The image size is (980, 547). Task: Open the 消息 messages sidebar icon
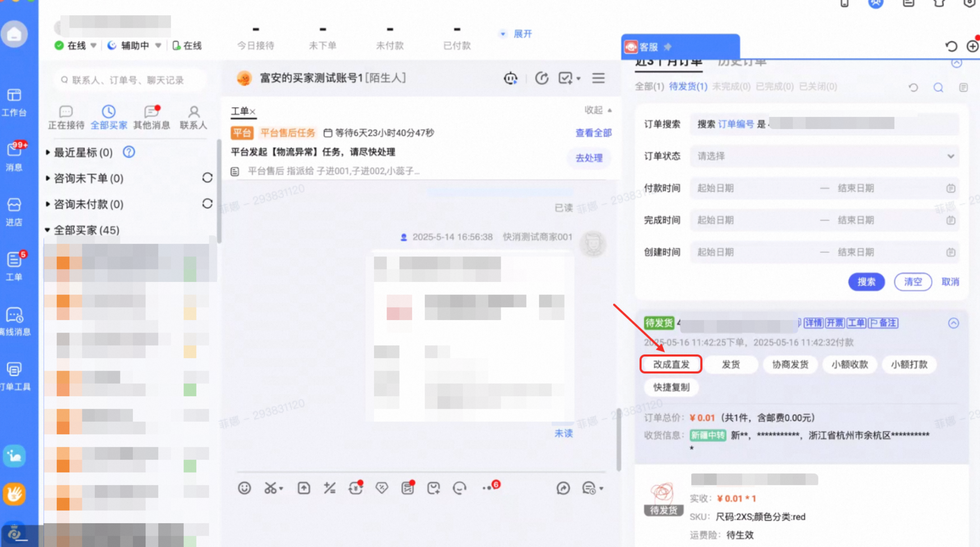(x=14, y=157)
